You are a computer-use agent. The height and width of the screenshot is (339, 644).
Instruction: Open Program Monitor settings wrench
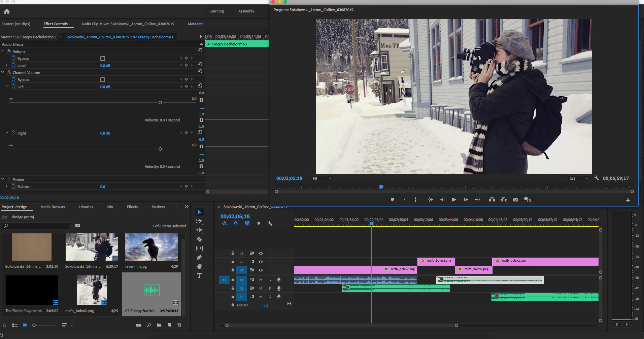(x=596, y=178)
